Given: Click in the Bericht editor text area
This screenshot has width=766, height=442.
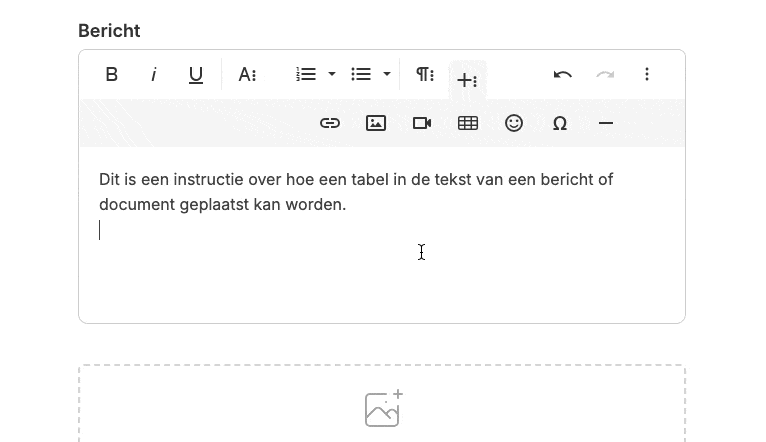Looking at the screenshot, I should pos(382,234).
